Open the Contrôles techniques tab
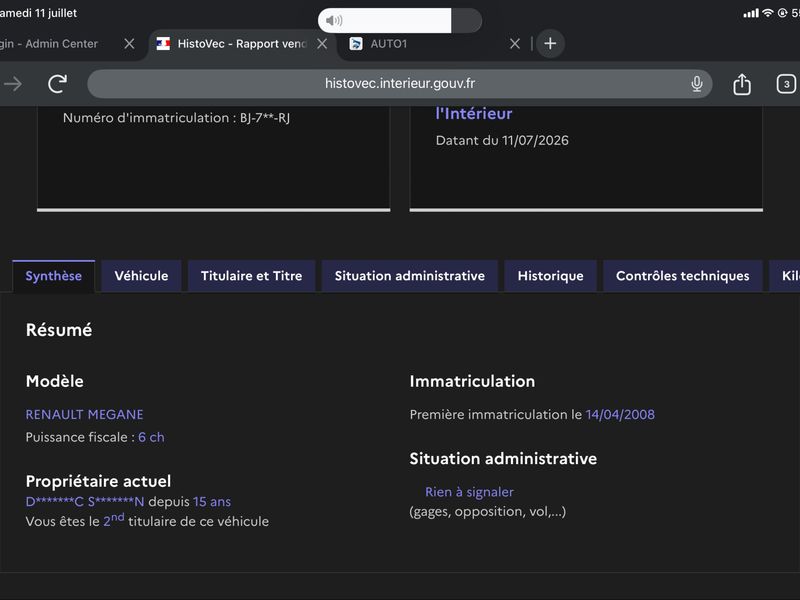This screenshot has width=800, height=600. 683,276
